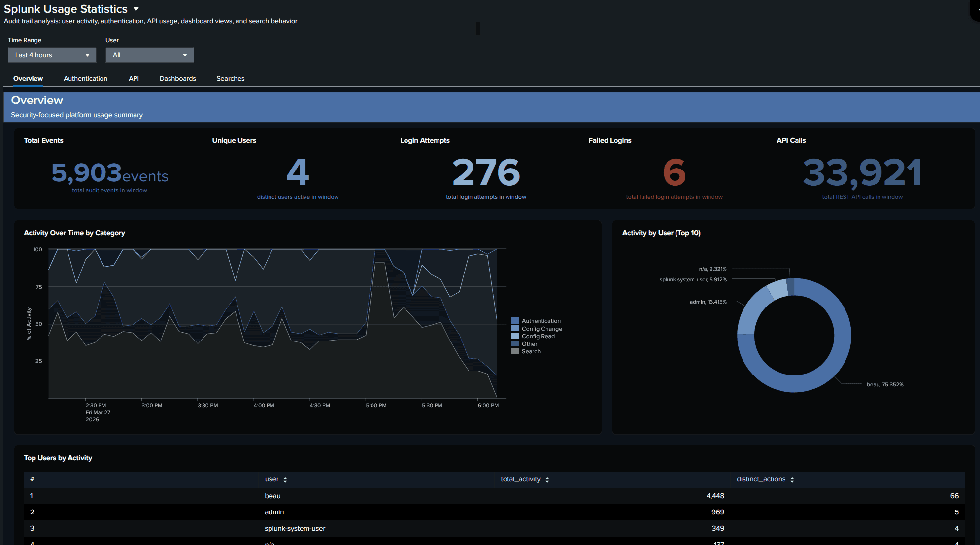Click the Search legend label

point(531,351)
